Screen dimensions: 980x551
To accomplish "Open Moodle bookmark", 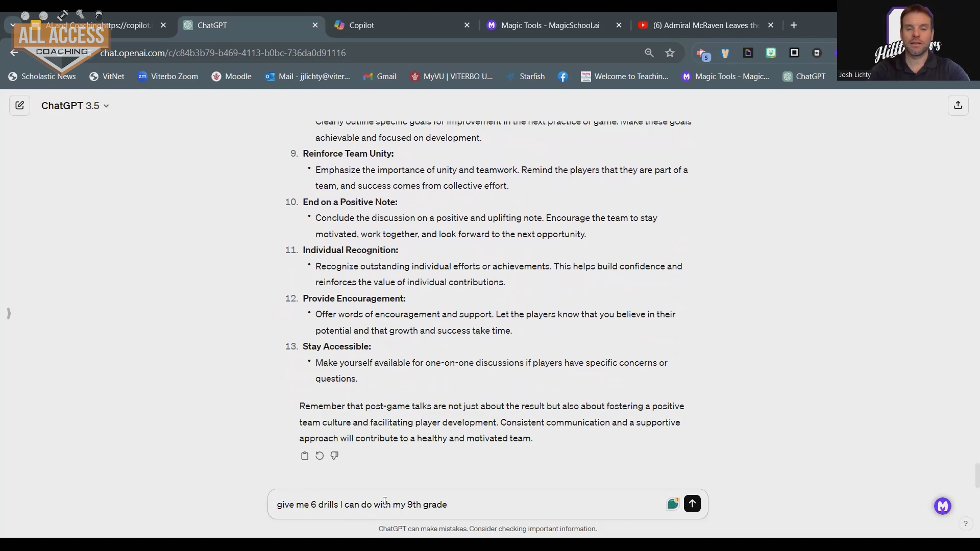I will coord(231,77).
